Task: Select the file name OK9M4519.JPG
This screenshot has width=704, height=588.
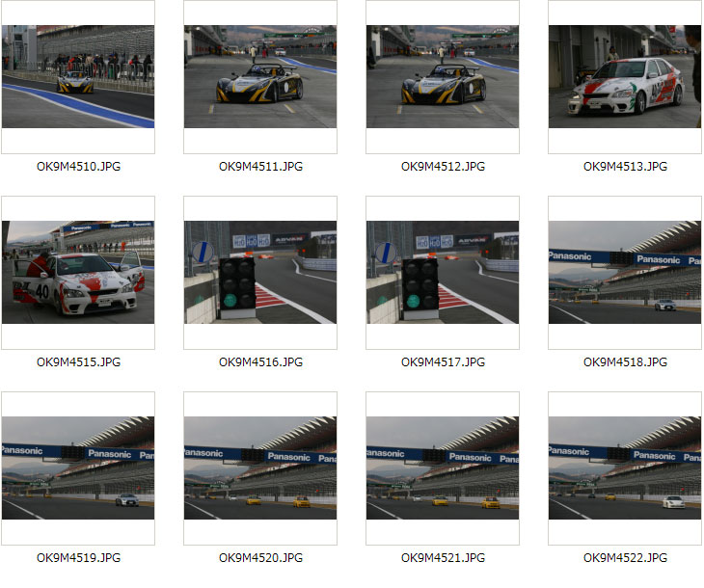Action: (78, 558)
